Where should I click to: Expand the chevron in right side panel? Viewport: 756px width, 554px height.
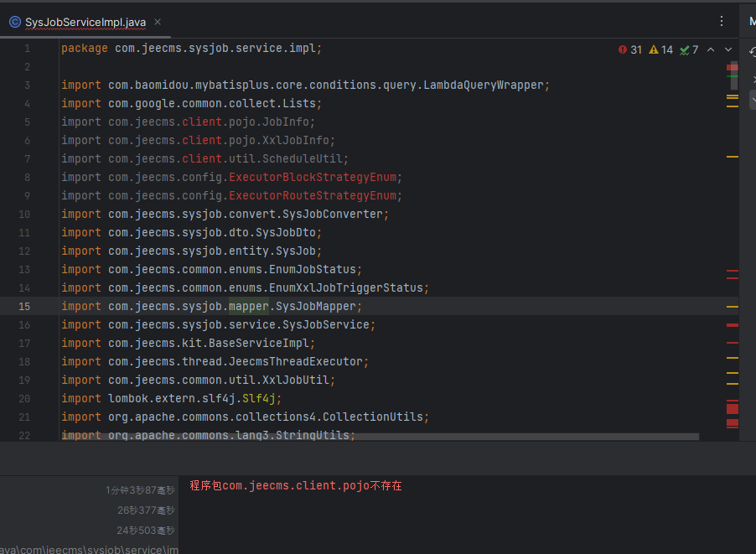(752, 98)
